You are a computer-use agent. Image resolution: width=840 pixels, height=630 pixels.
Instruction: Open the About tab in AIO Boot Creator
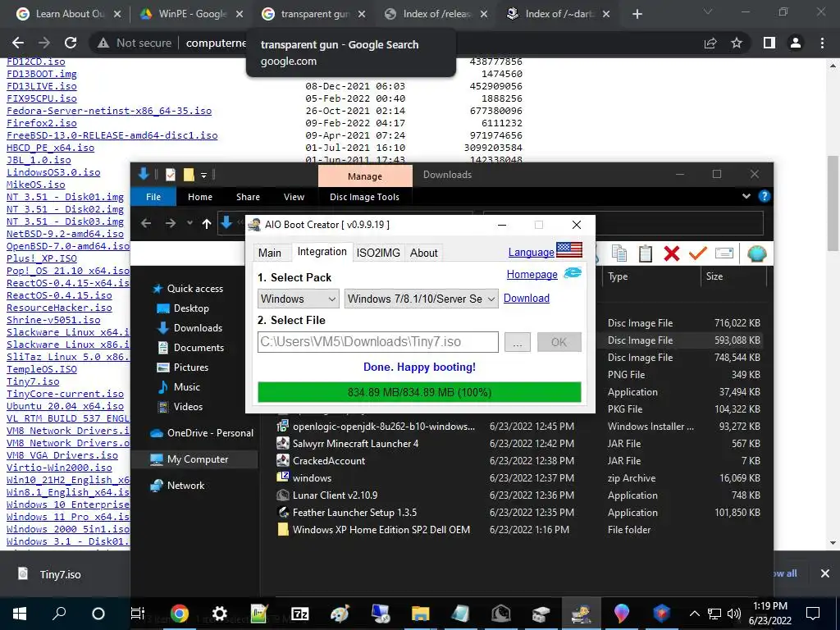(424, 253)
